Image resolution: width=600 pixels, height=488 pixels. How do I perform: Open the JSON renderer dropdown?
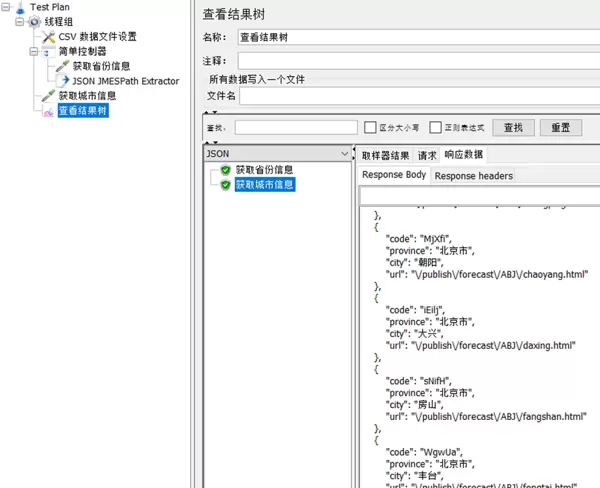click(345, 155)
